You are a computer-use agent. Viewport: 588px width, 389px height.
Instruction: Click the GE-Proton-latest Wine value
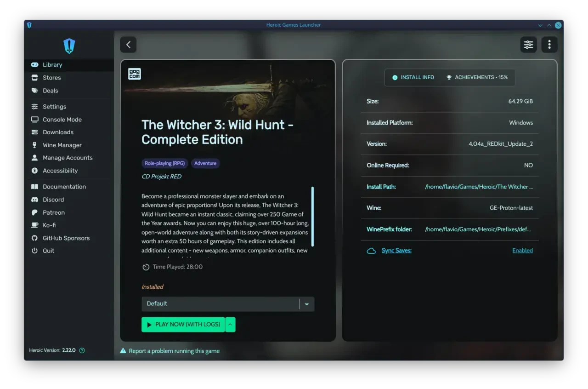511,208
